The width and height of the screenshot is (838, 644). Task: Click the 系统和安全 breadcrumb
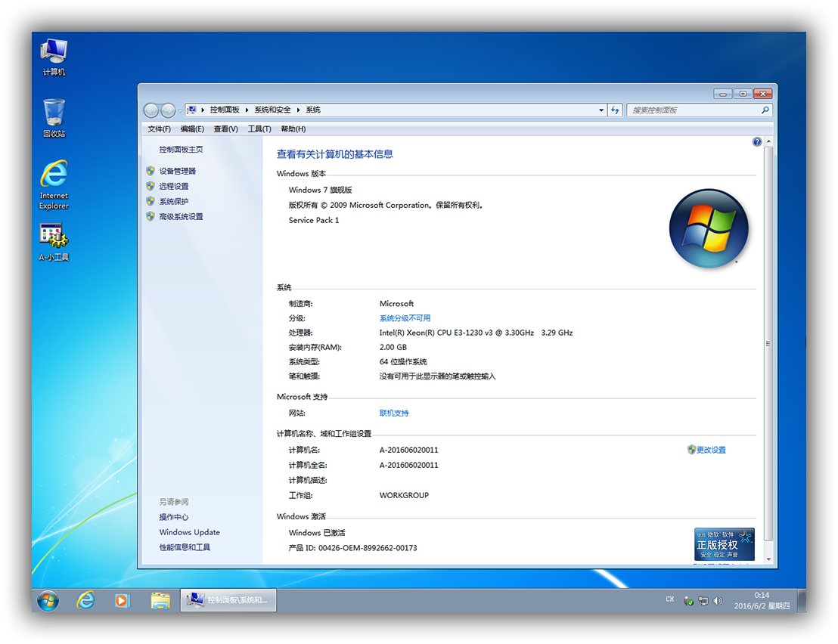click(272, 110)
